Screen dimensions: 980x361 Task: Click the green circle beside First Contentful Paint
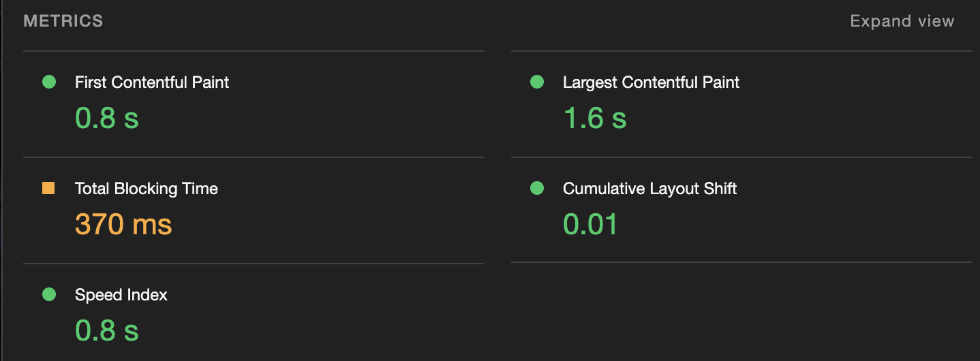click(48, 82)
